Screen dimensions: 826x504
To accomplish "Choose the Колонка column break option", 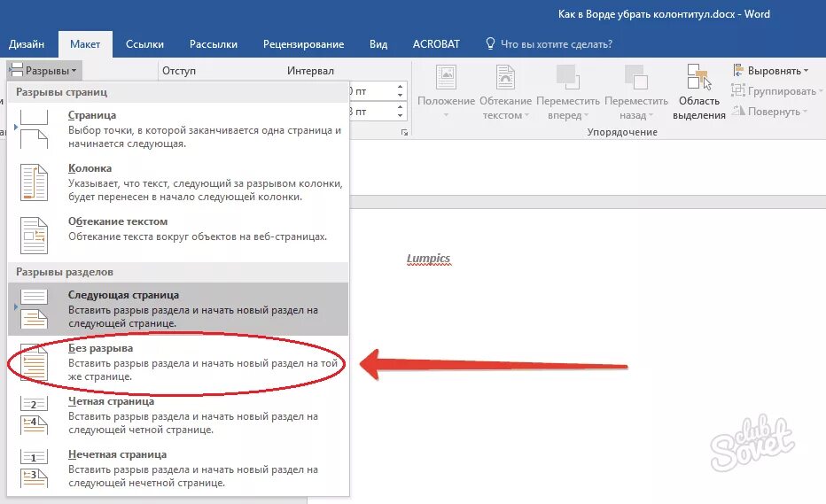I will point(178,182).
